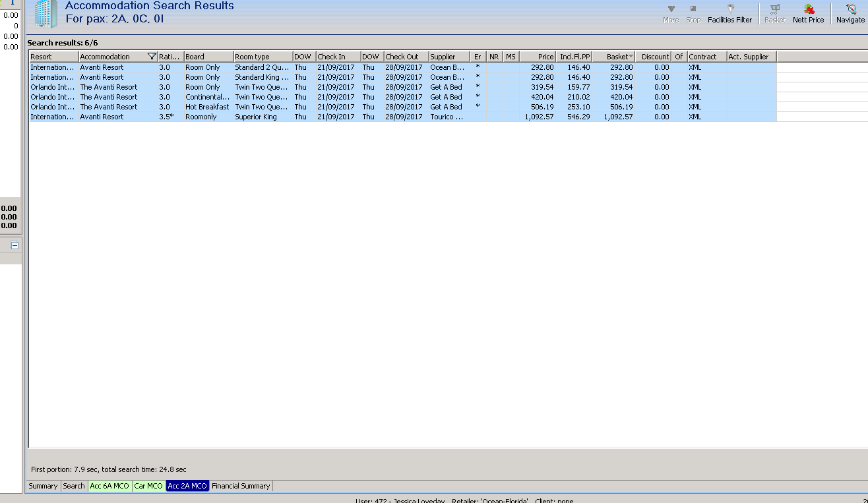
Task: Click the total search time status text
Action: click(x=109, y=469)
